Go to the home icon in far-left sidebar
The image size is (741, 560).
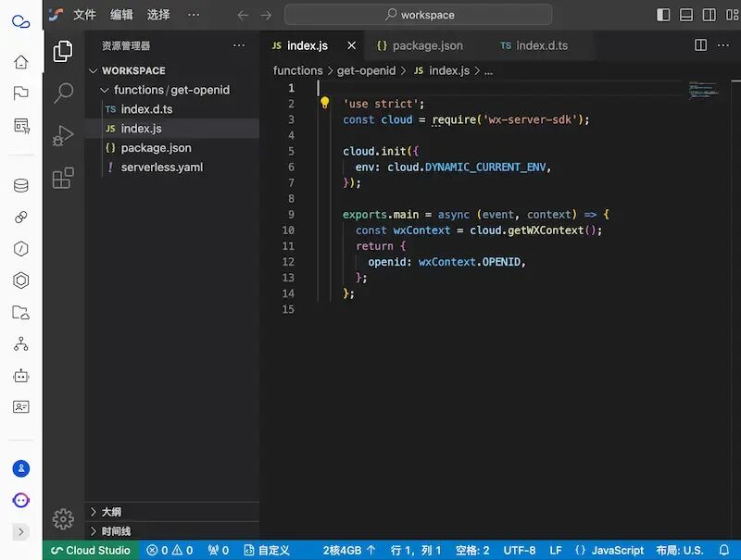point(20,62)
